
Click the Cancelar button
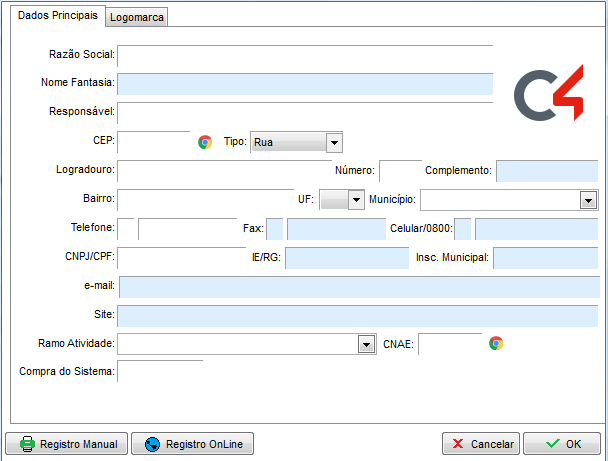click(x=481, y=444)
